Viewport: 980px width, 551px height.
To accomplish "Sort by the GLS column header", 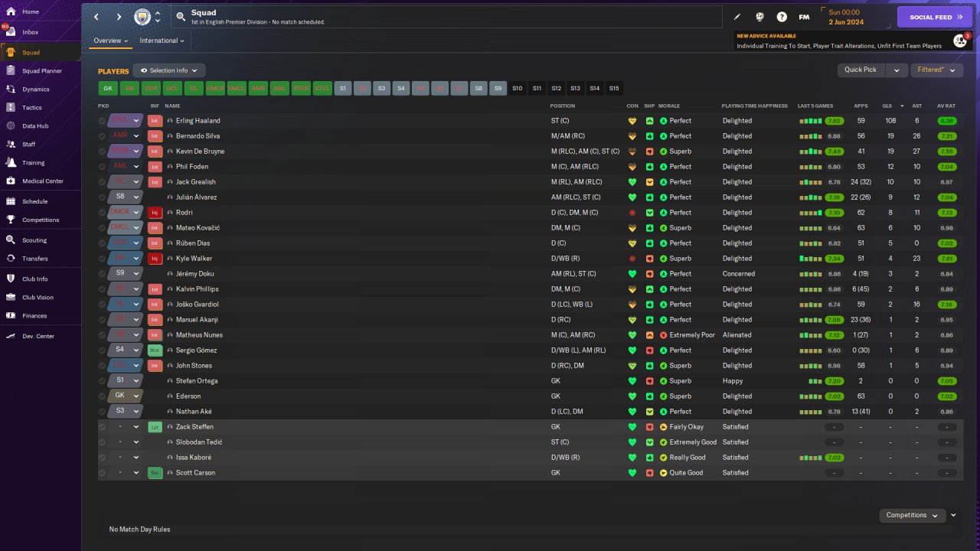I will pos(887,106).
